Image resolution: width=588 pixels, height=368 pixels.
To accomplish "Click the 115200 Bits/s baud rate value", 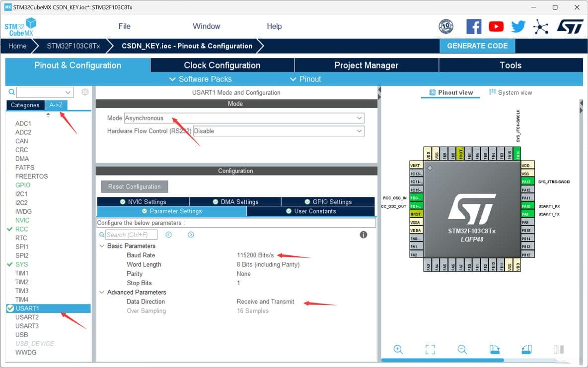I will coord(255,255).
